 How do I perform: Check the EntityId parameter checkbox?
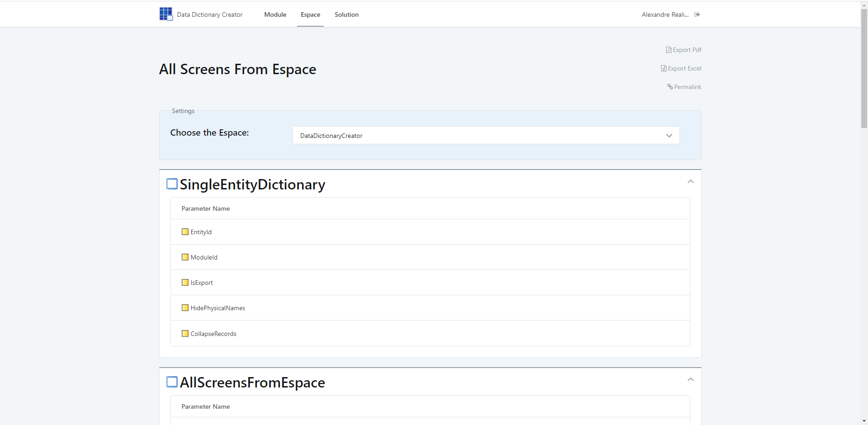click(184, 231)
